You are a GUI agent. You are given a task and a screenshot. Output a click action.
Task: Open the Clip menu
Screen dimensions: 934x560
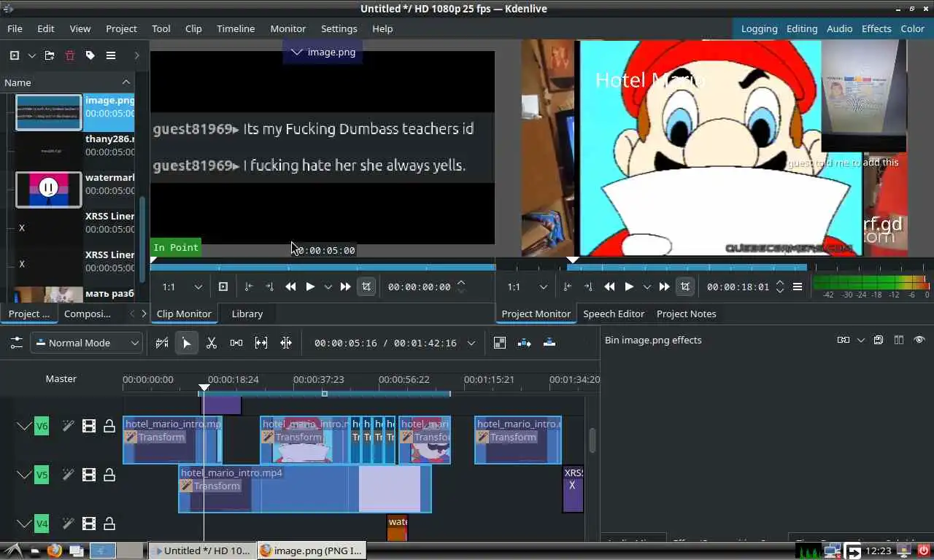[x=193, y=28]
